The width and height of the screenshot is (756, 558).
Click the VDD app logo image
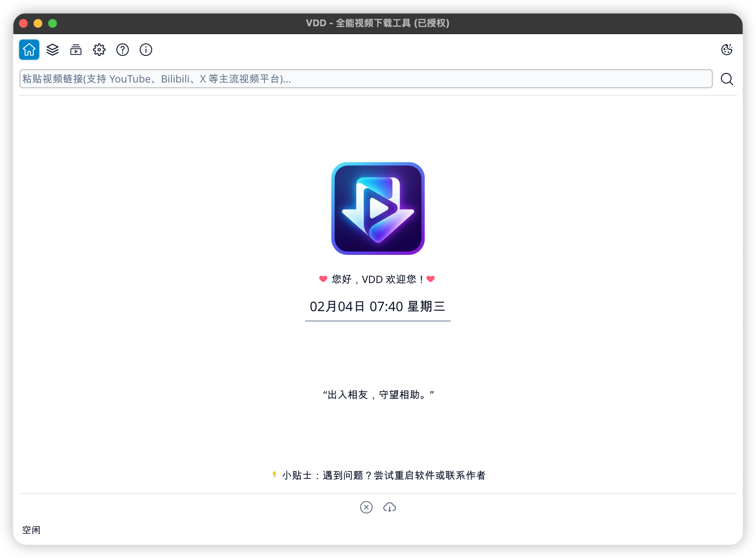pyautogui.click(x=378, y=209)
